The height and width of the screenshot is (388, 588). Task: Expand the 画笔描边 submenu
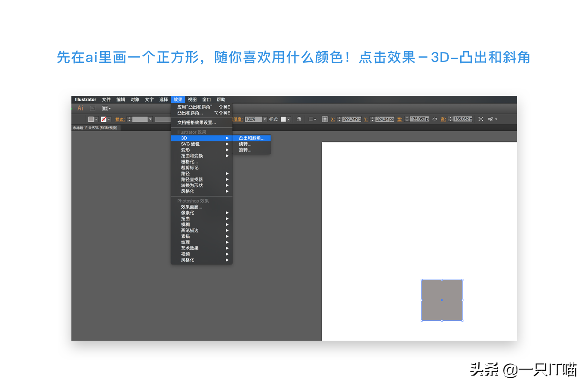[202, 231]
